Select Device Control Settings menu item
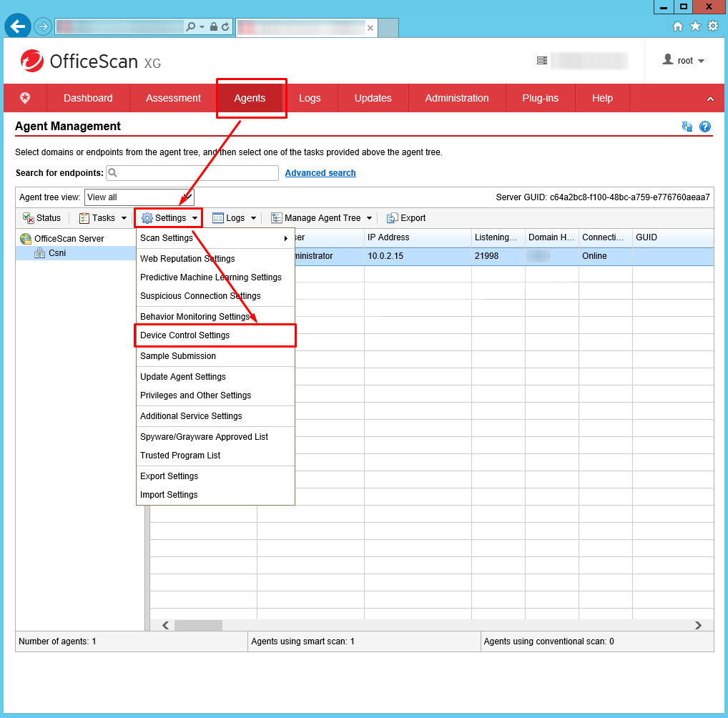 (x=185, y=335)
